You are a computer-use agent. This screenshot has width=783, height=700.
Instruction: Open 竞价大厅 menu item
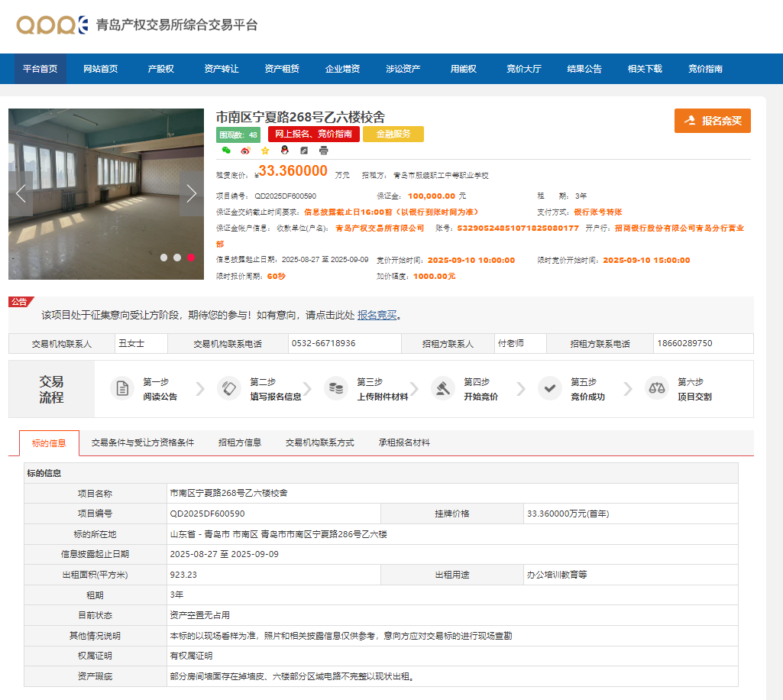point(524,69)
